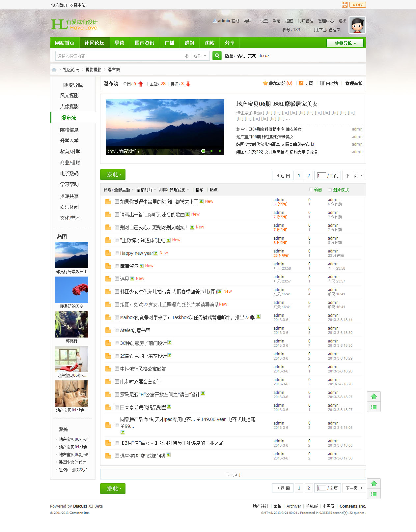The width and height of the screenshot is (416, 532).
Task: Click folder icon of Happy new year thread
Action: [x=108, y=253]
